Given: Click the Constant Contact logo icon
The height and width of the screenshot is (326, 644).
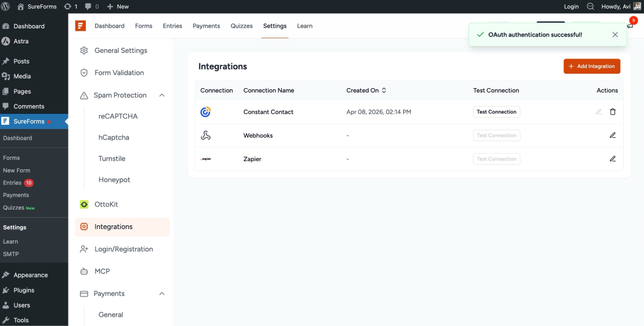Looking at the screenshot, I should (x=206, y=112).
